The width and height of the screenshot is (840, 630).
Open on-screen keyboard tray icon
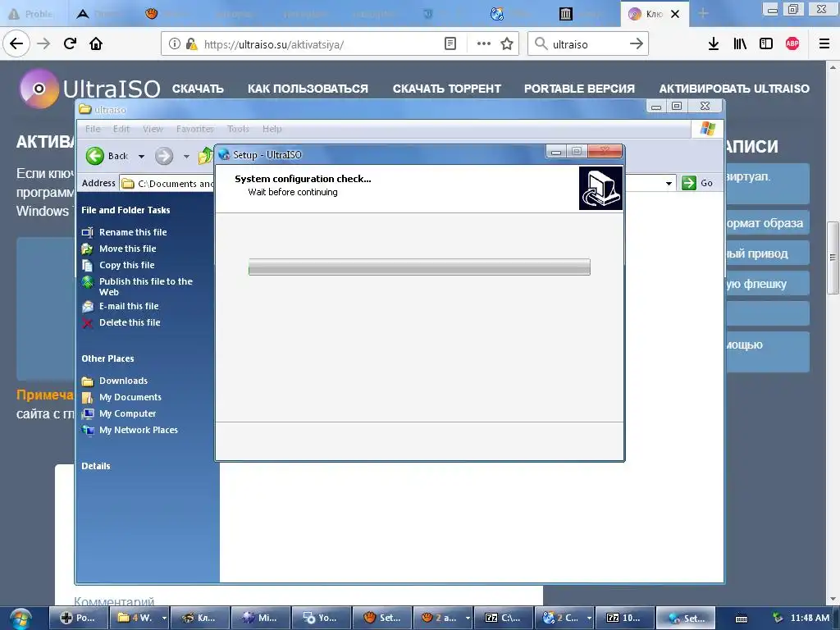point(742,619)
